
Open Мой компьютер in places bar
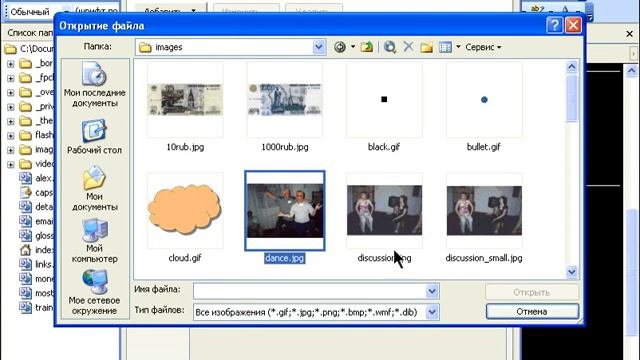pos(94,241)
